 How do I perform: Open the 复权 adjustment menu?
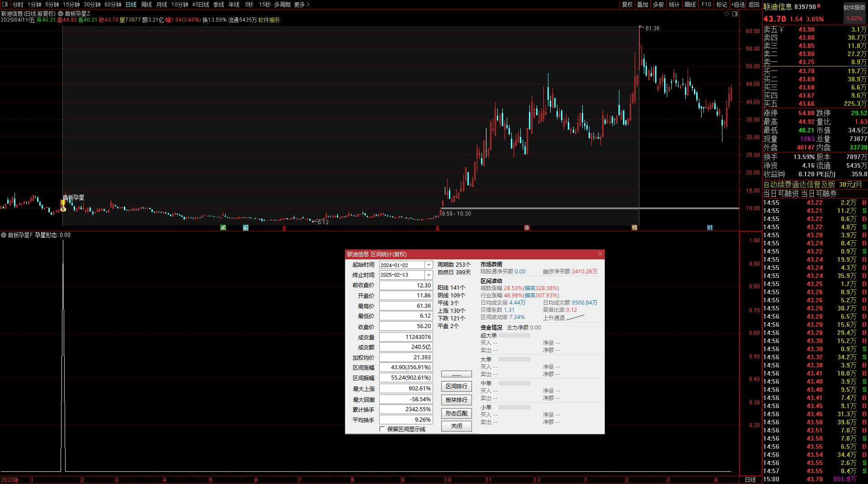[x=627, y=5]
